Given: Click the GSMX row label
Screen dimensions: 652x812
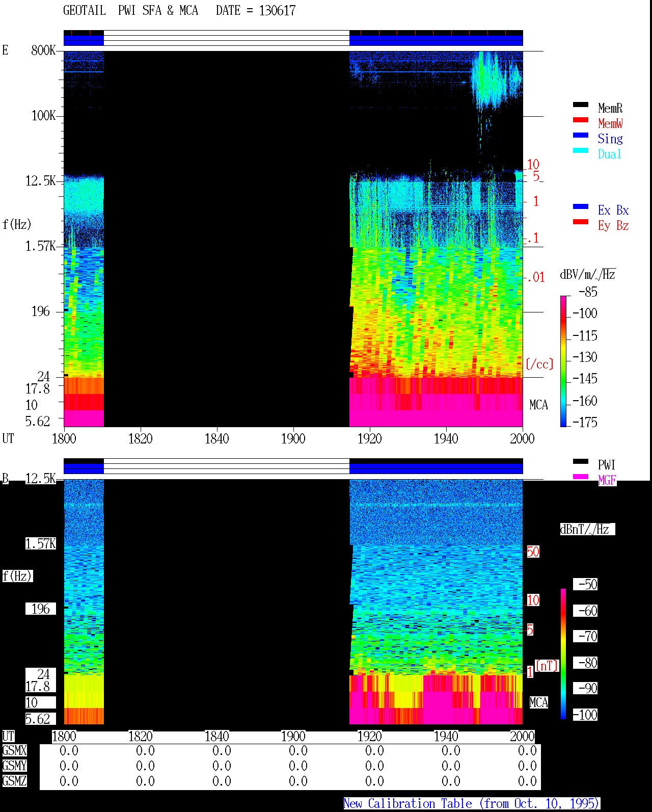Looking at the screenshot, I should [x=14, y=750].
